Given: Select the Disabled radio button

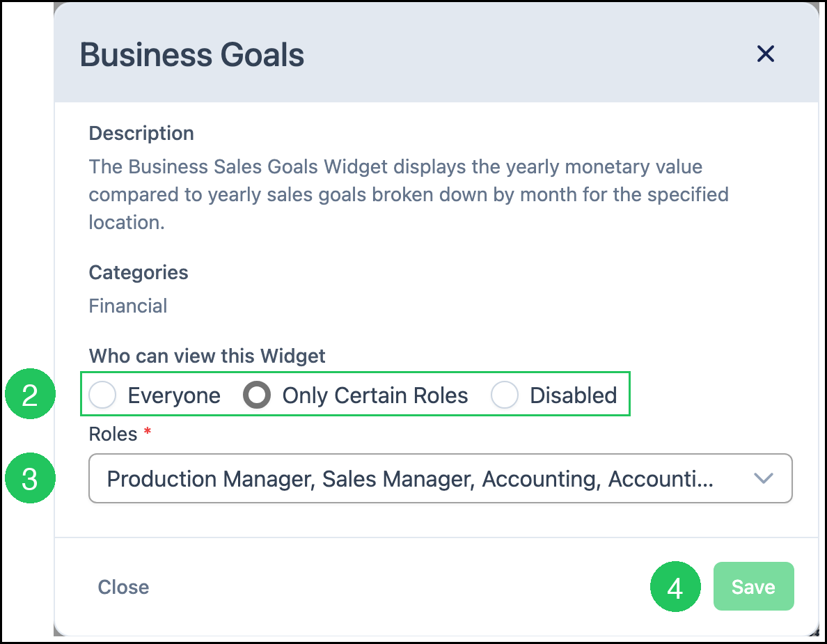Looking at the screenshot, I should 505,395.
